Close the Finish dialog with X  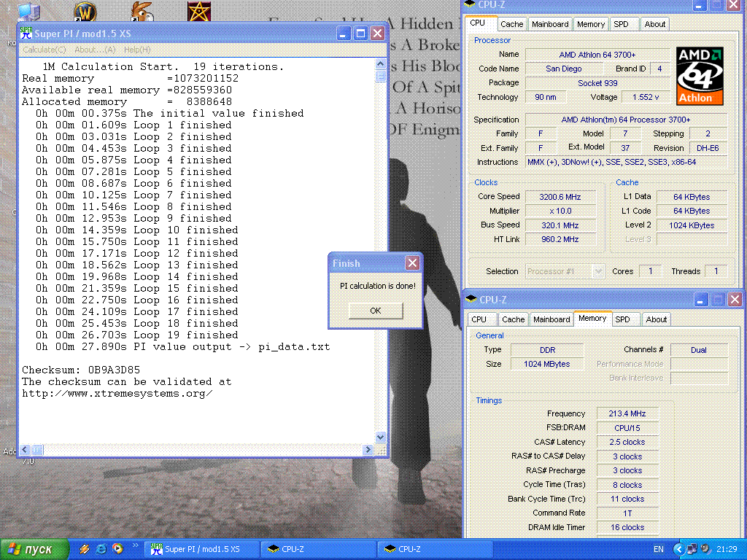click(412, 262)
